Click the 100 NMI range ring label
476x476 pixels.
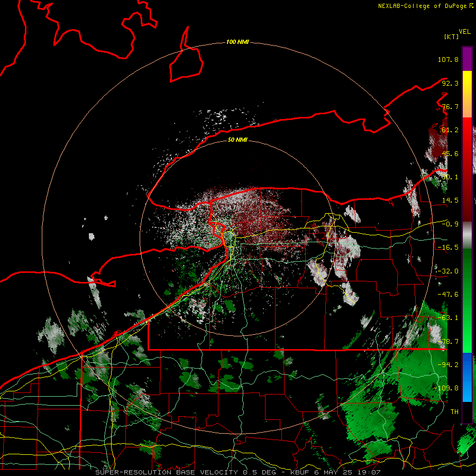(x=237, y=42)
